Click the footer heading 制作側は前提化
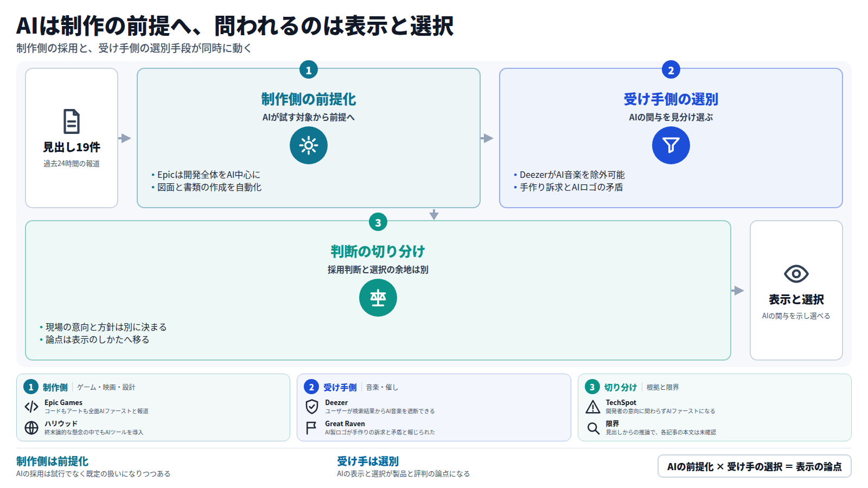This screenshot has height=488, width=868. [x=52, y=461]
